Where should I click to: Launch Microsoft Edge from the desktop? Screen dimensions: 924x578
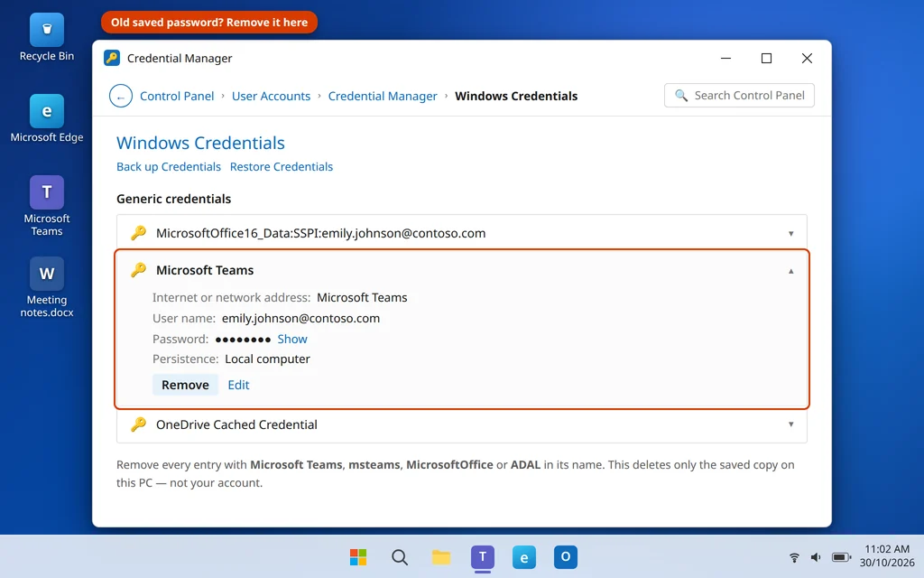47,118
